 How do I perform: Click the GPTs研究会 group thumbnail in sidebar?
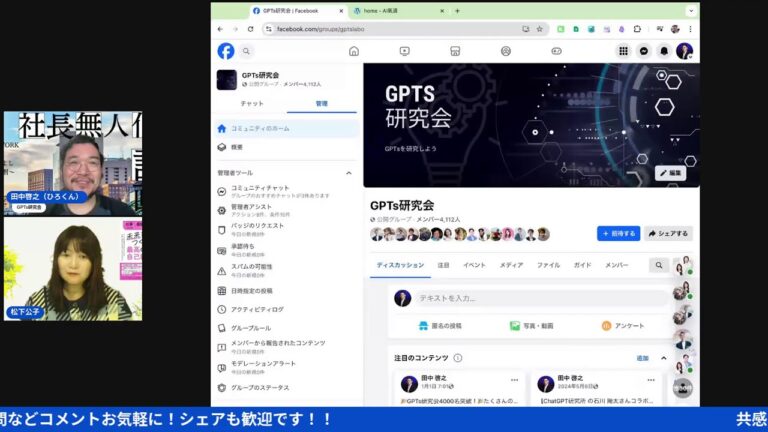(x=226, y=80)
